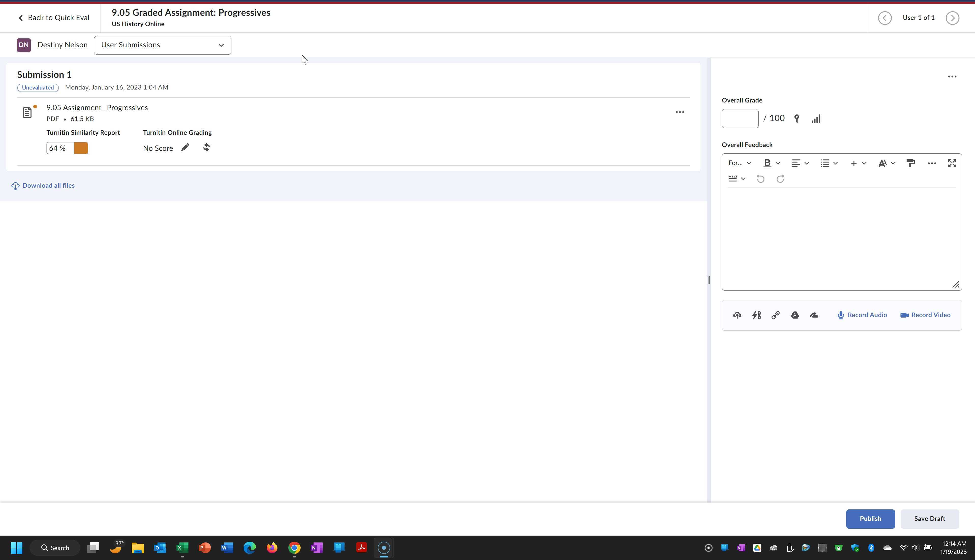
Task: Click the insert link attachment icon
Action: coord(775,315)
